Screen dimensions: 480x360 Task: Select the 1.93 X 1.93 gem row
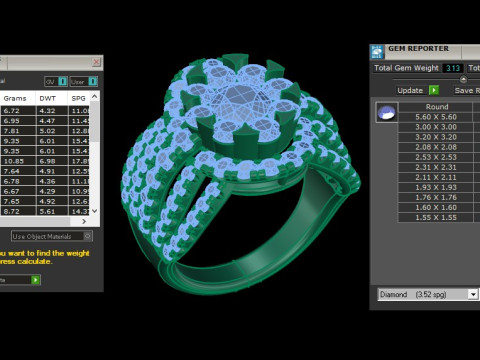tap(436, 187)
